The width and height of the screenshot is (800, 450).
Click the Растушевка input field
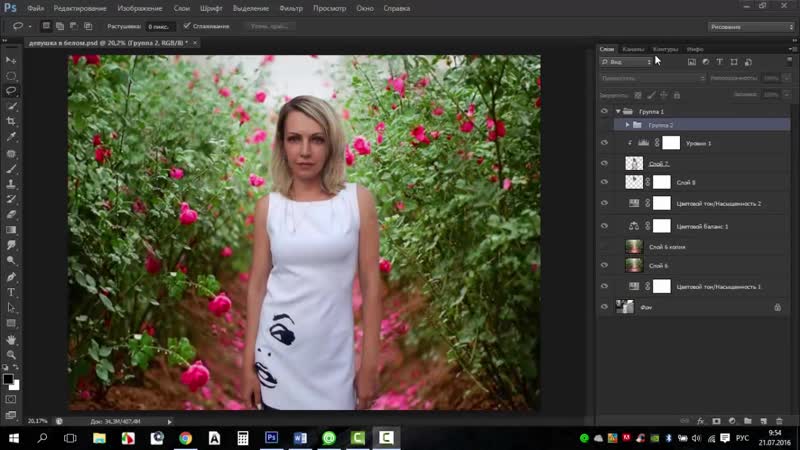[x=160, y=26]
